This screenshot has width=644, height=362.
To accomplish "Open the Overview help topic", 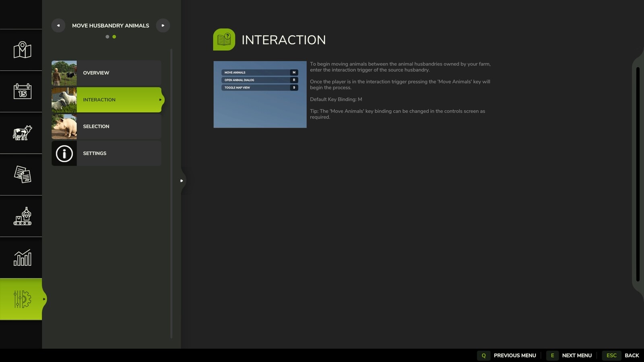I will pos(106,73).
